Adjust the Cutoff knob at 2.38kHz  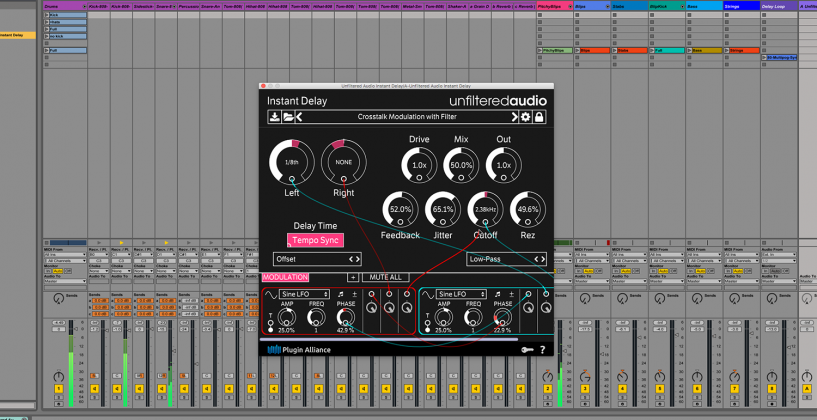tap(486, 209)
